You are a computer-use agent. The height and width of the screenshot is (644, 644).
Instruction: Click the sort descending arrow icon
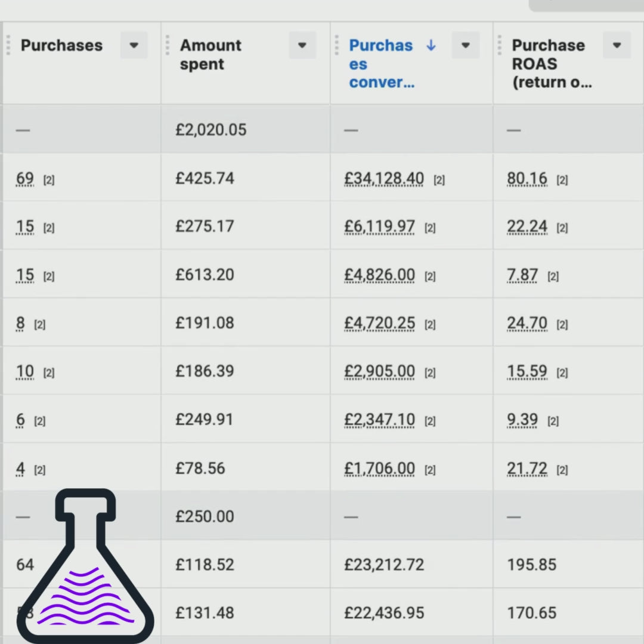[431, 45]
